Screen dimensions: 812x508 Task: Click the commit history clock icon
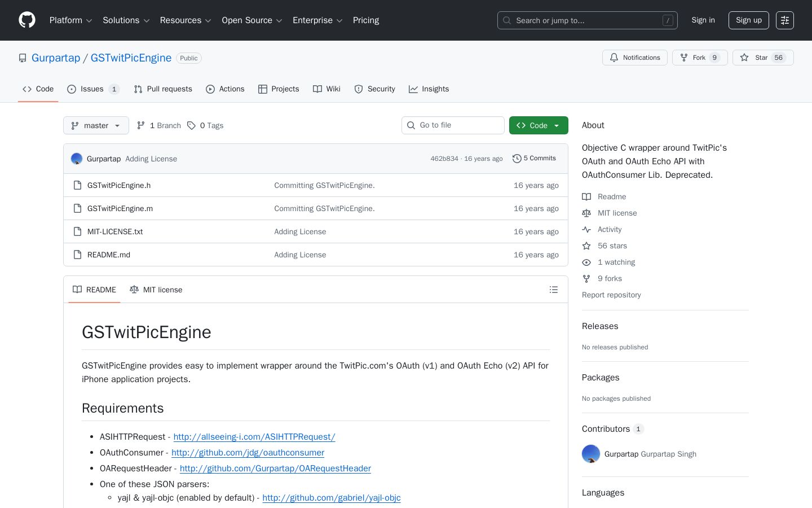tap(517, 159)
